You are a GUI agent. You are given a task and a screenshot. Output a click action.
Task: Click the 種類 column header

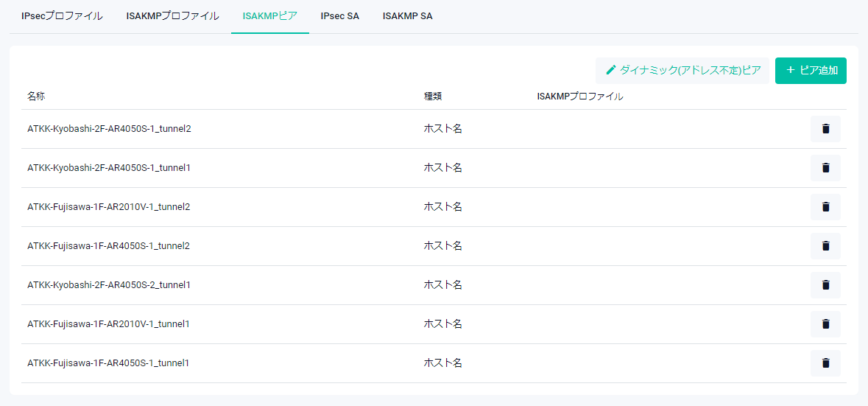tap(433, 97)
